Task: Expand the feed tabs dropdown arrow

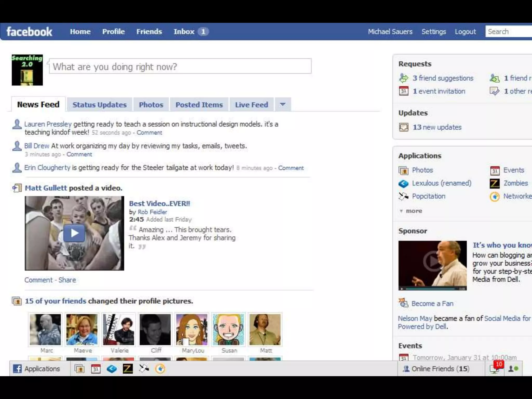Action: point(283,104)
